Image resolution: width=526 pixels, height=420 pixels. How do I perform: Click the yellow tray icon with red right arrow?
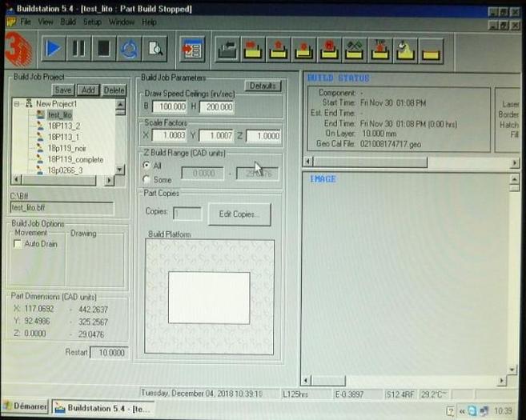tap(253, 50)
